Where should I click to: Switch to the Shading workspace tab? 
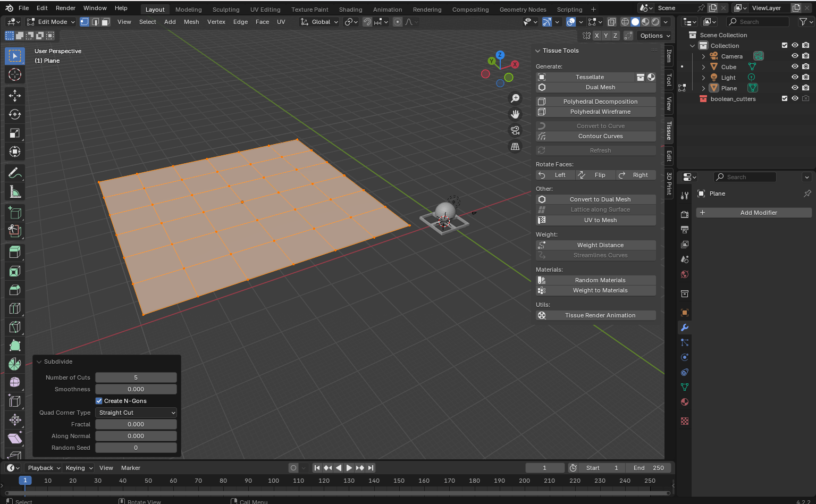pyautogui.click(x=350, y=10)
